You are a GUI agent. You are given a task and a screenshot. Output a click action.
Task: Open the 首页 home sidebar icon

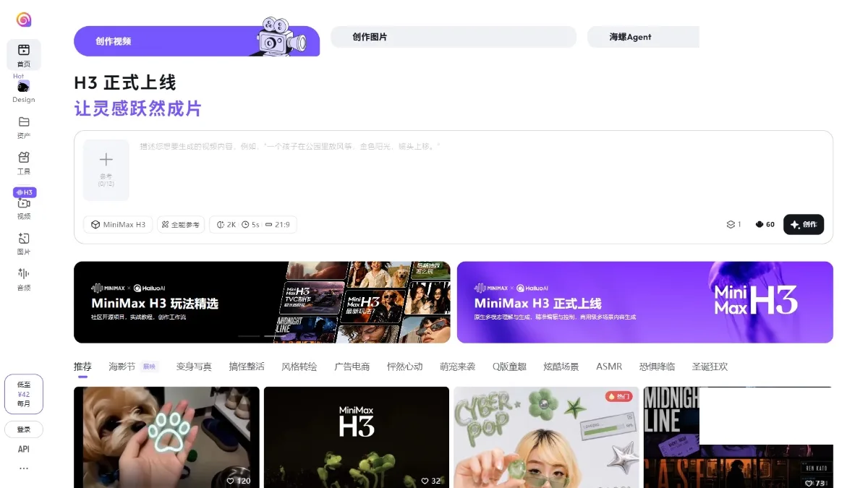coord(24,54)
